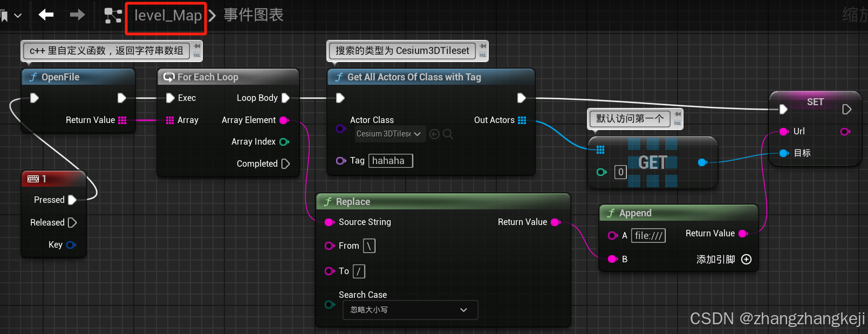The image size is (868, 334).
Task: Toggle the pin on the Cesium3DTileset comment bubble
Action: [x=483, y=47]
